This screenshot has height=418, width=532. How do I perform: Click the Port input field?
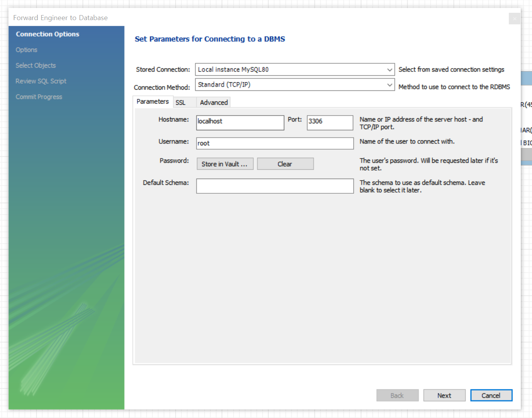[330, 123]
